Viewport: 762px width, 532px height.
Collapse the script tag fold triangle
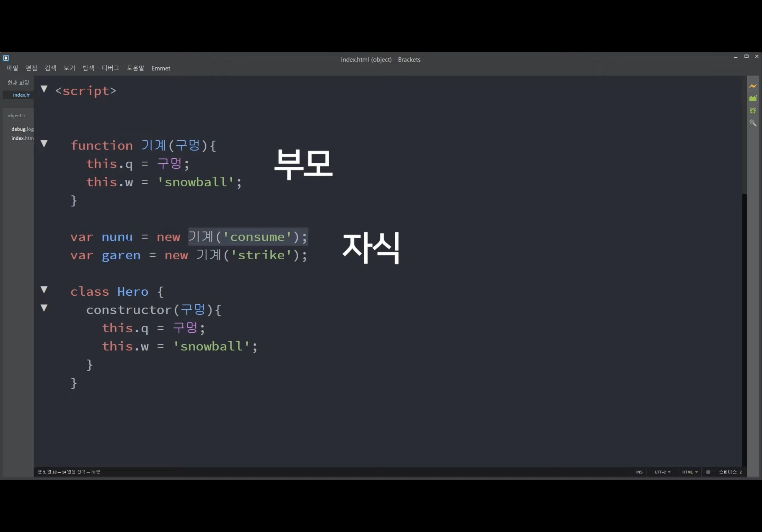[44, 89]
